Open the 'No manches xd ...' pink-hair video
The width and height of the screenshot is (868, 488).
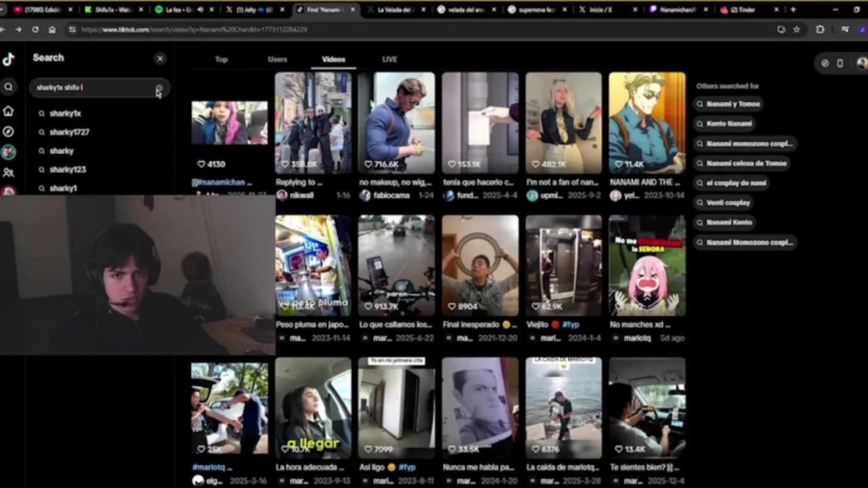click(x=647, y=266)
